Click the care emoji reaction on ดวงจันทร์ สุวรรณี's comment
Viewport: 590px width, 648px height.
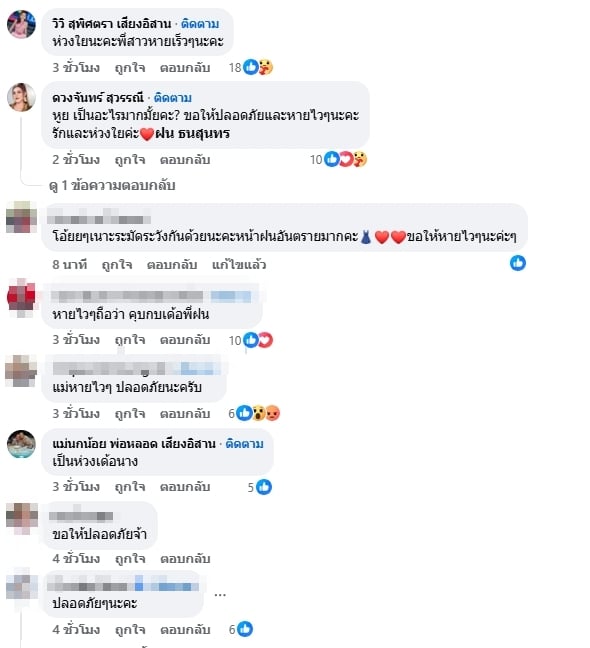pos(360,159)
